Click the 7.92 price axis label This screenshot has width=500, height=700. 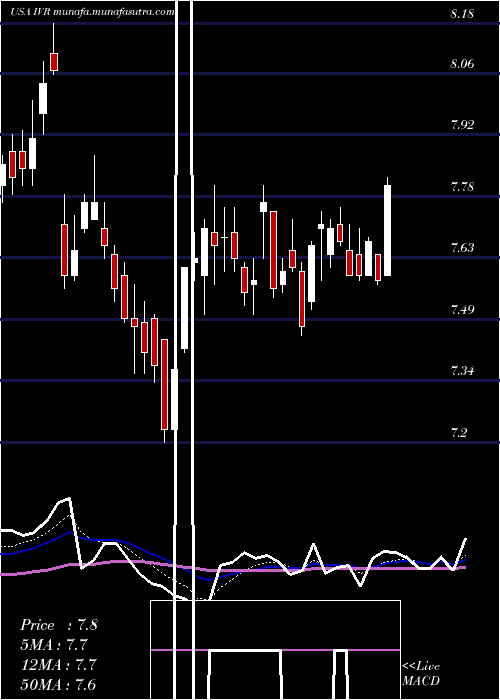462,125
